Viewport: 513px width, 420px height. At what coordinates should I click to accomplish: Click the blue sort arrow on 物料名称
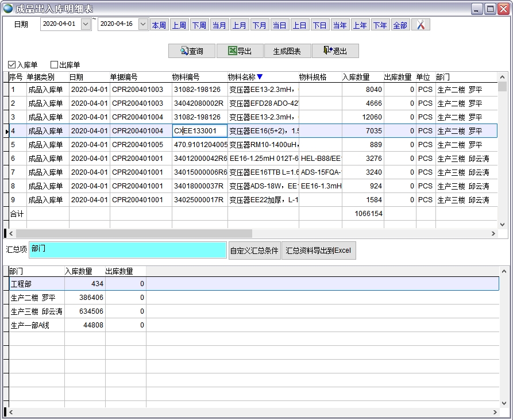(260, 77)
